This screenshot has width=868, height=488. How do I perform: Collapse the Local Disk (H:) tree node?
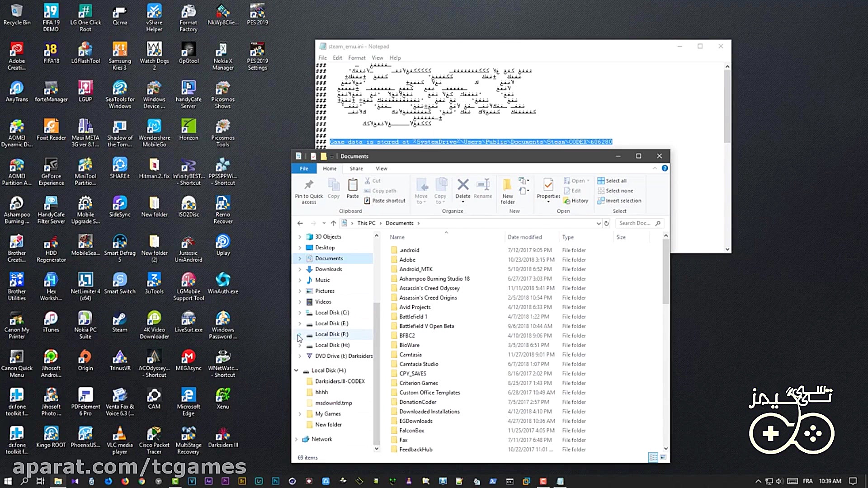click(297, 371)
